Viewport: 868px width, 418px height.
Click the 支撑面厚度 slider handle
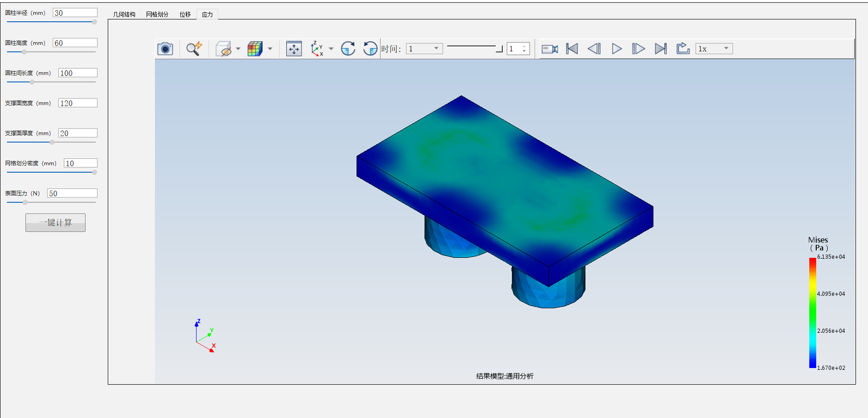[52, 142]
